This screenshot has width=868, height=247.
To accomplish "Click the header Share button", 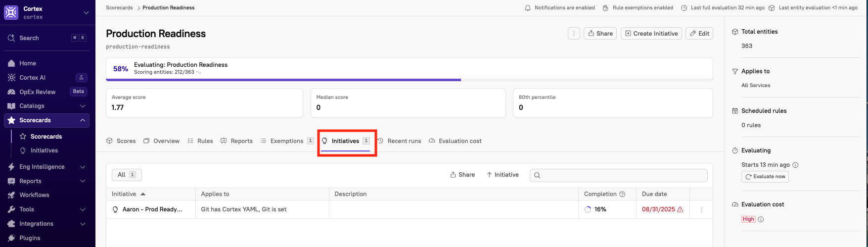I will [x=600, y=34].
